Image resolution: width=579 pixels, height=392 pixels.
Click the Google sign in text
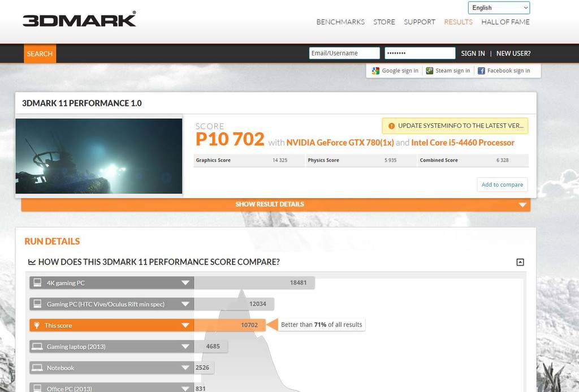click(x=400, y=71)
